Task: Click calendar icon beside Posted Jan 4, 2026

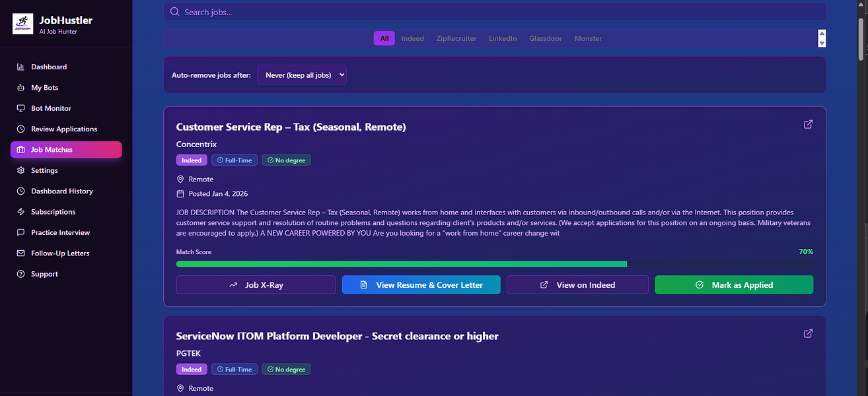Action: (180, 193)
